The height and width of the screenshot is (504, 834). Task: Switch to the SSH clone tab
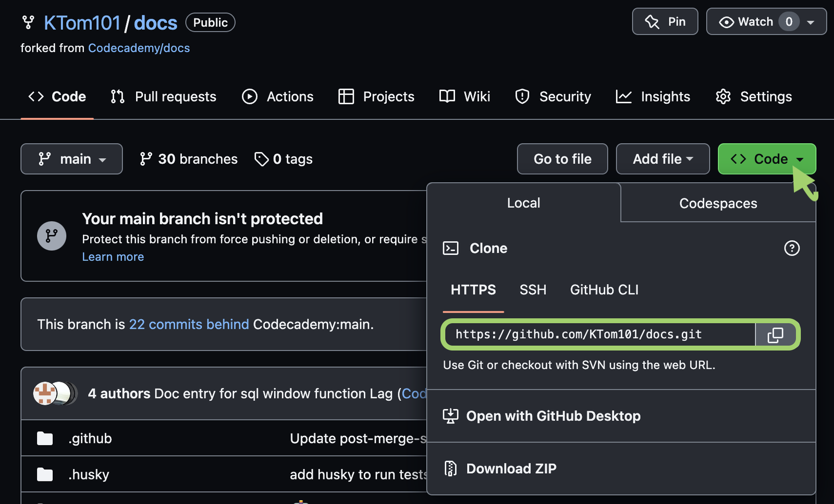(x=532, y=290)
